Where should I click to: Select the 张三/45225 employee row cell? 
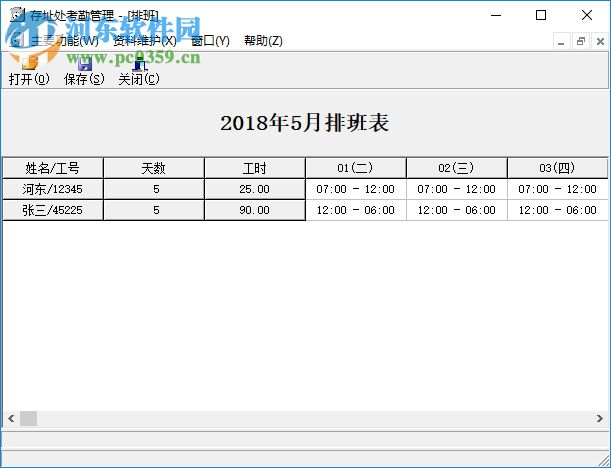(53, 210)
